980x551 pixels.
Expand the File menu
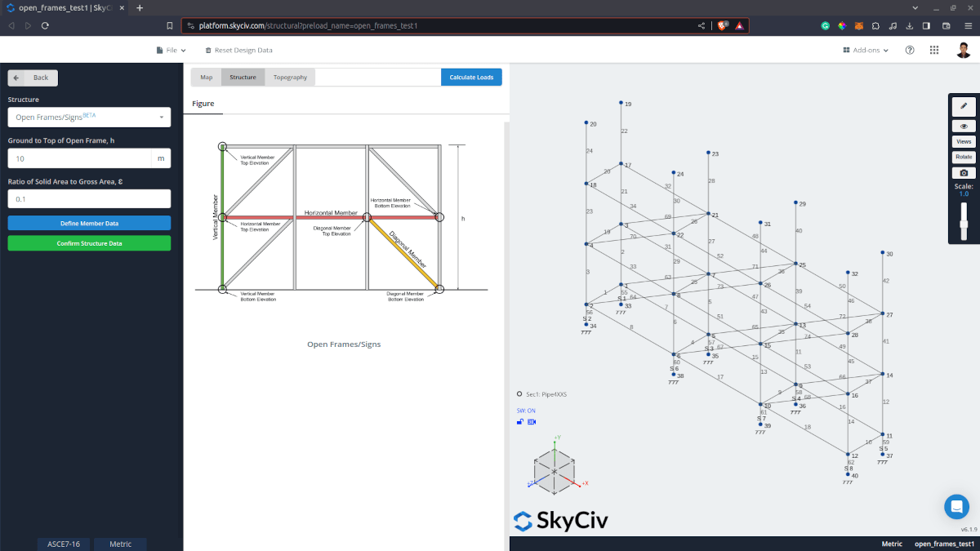[171, 50]
